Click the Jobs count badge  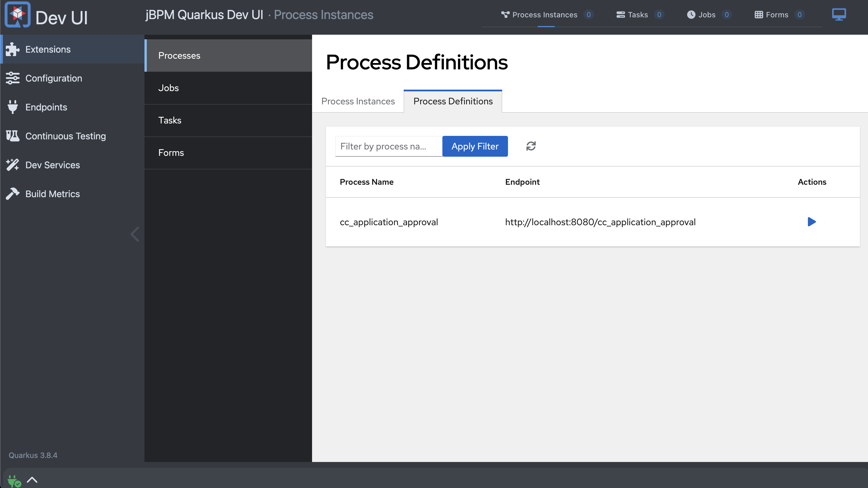tap(726, 14)
